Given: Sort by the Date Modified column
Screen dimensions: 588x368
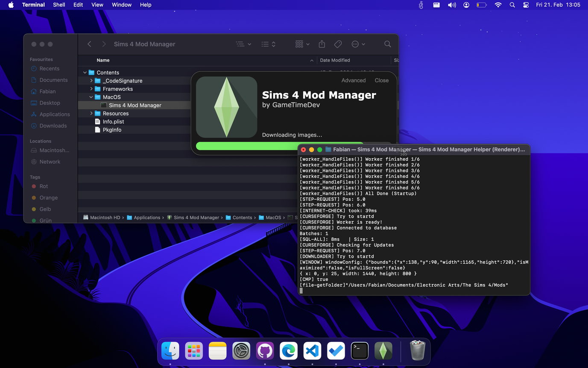Looking at the screenshot, I should pyautogui.click(x=335, y=60).
